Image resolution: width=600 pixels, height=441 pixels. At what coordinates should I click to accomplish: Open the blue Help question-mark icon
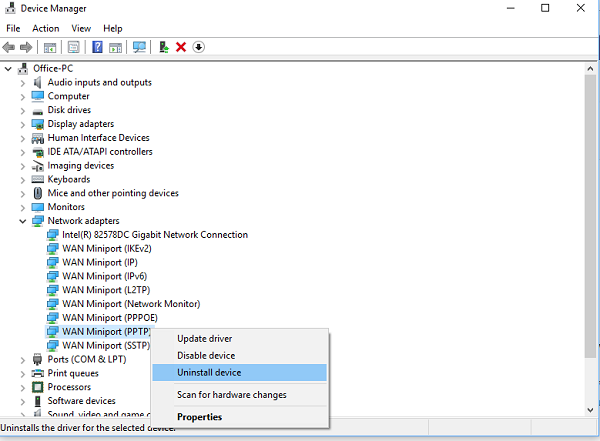pyautogui.click(x=97, y=47)
